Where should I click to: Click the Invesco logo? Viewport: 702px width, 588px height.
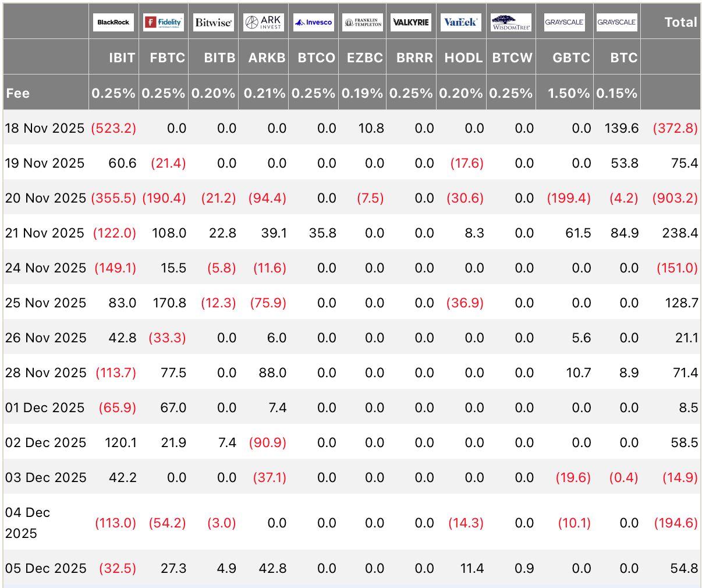coord(313,22)
